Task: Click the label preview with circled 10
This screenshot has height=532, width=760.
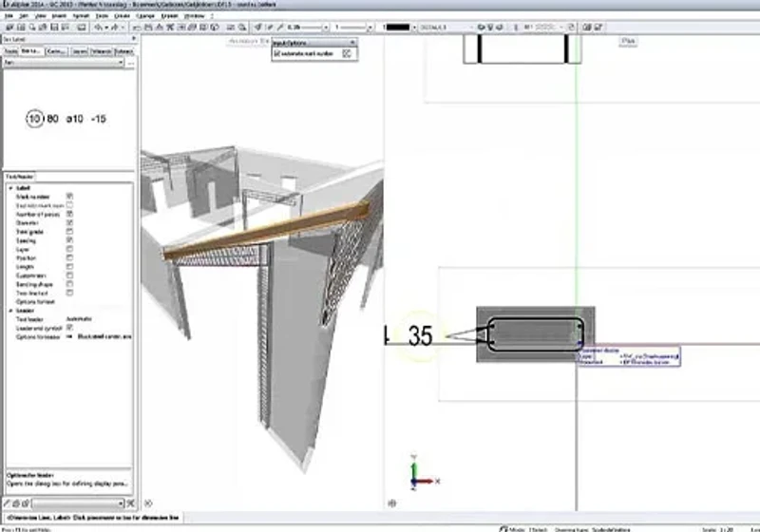Action: pos(66,119)
